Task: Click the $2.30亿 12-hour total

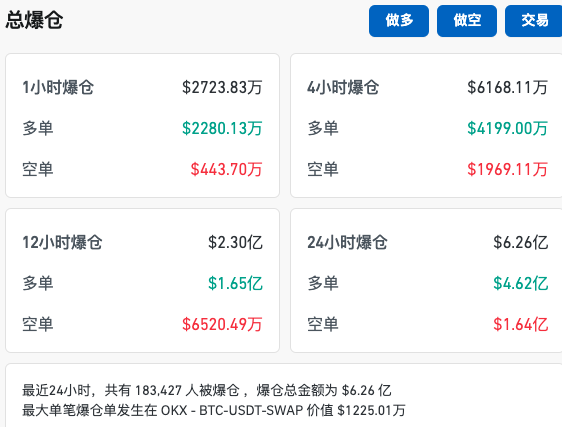Action: click(235, 242)
